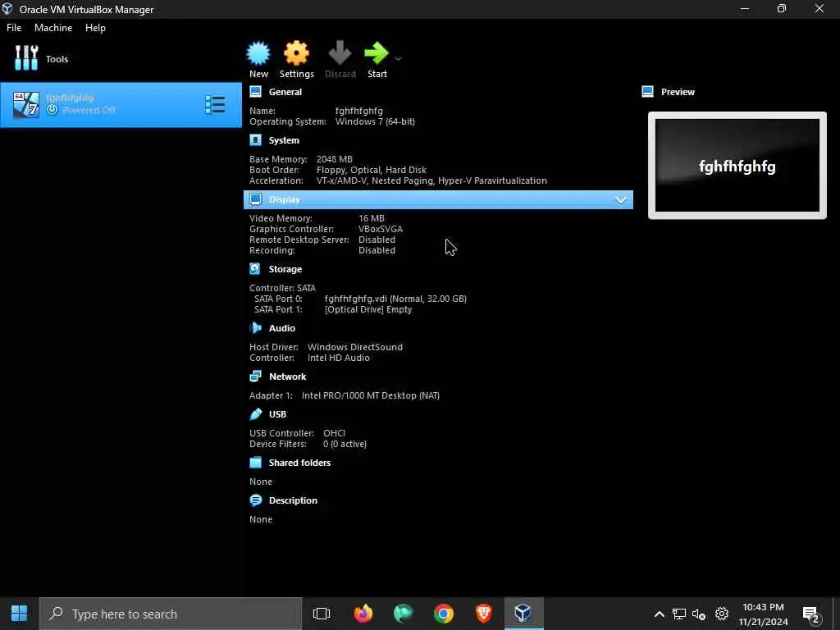This screenshot has height=630, width=840.
Task: Open the General settings heading link
Action: click(x=285, y=92)
